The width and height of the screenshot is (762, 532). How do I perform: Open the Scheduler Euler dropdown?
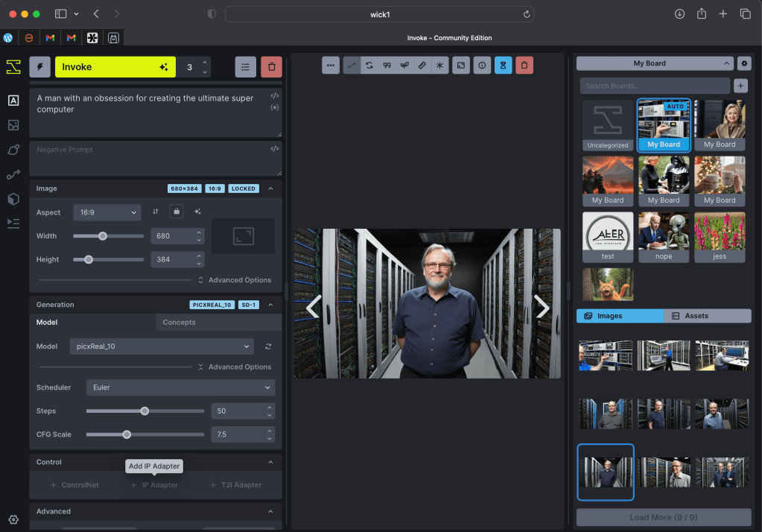(x=180, y=387)
